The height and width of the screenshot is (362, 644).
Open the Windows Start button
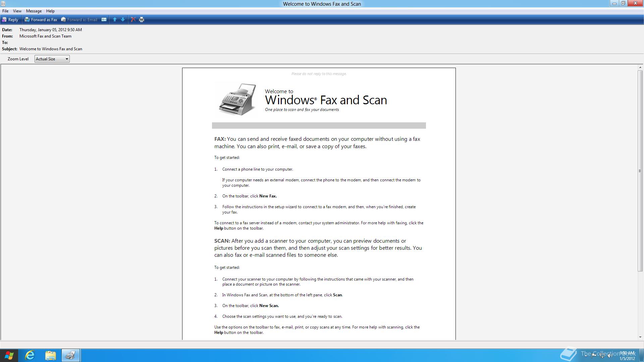pos(9,355)
